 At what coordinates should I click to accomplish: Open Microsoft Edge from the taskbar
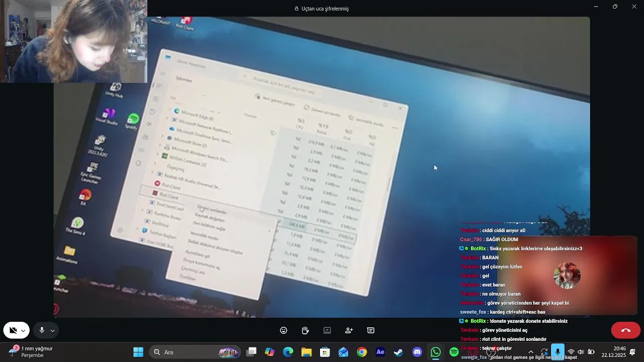(288, 352)
